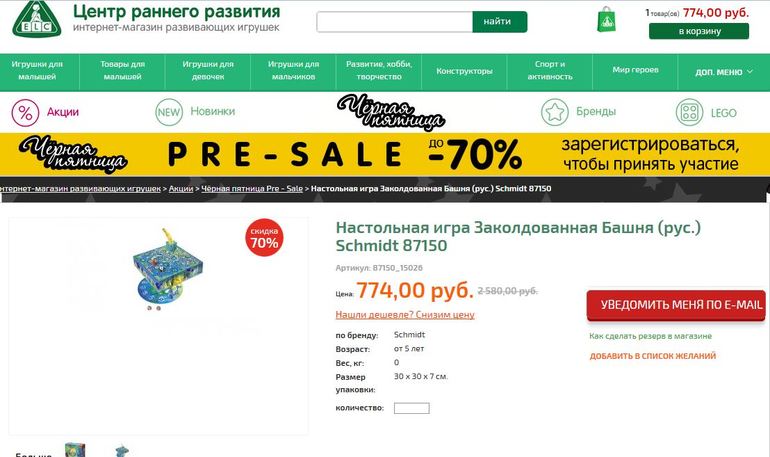Select the LEGO brick icon

click(689, 112)
